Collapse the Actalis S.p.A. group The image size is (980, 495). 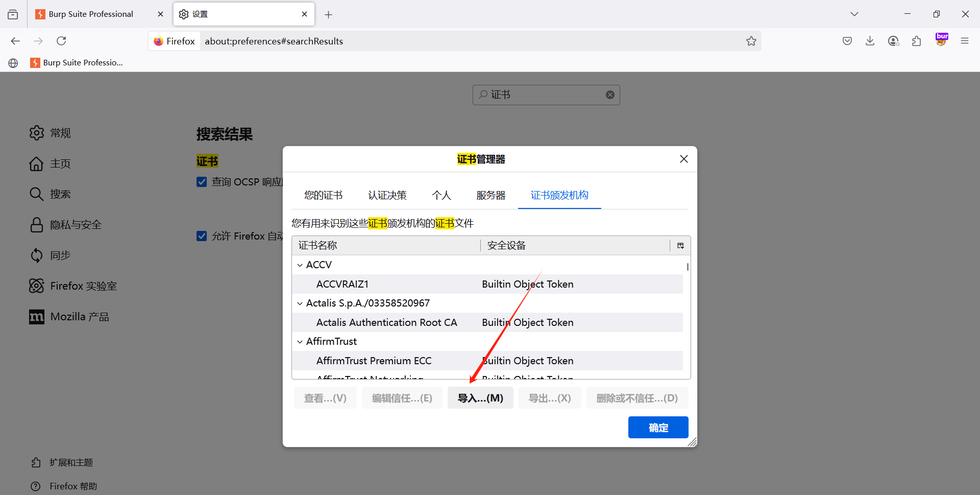300,303
